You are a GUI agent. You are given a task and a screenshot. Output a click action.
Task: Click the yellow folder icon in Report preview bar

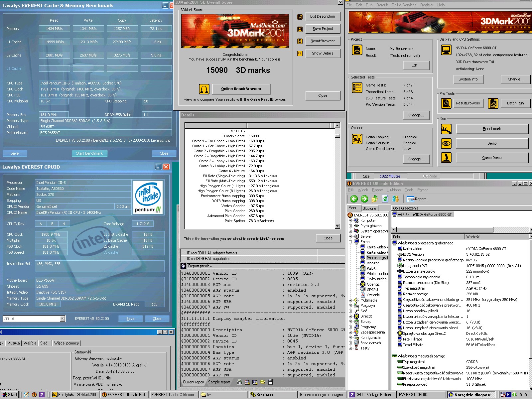click(x=262, y=382)
